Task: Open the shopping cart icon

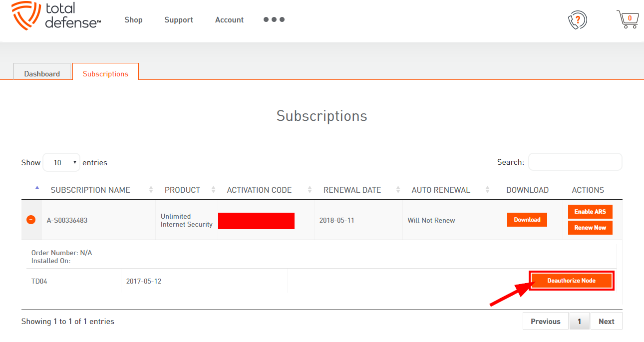Action: pos(628,19)
